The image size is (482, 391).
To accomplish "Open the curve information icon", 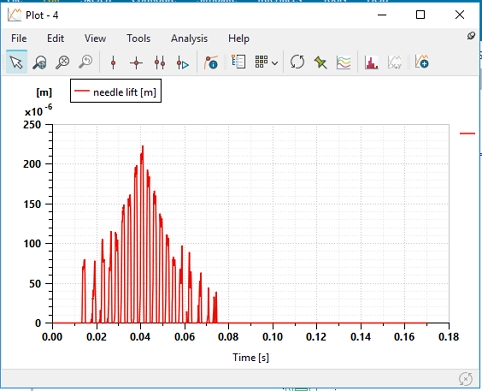I will coord(211,62).
